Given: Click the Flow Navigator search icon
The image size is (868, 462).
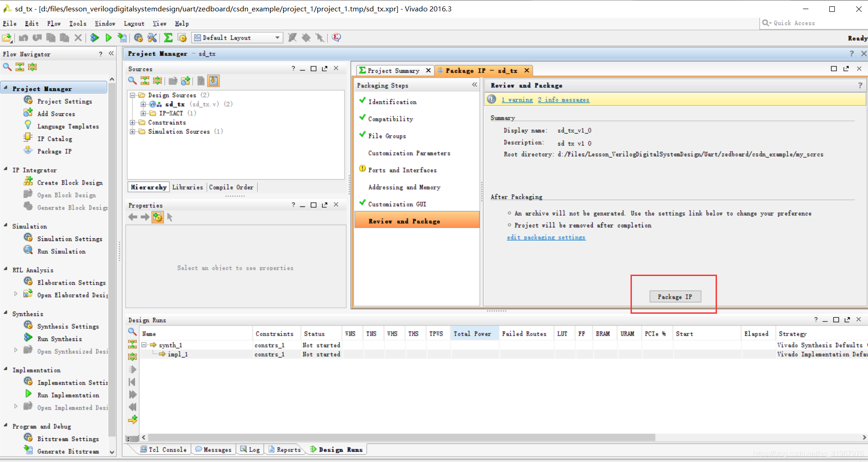Looking at the screenshot, I should pos(7,67).
